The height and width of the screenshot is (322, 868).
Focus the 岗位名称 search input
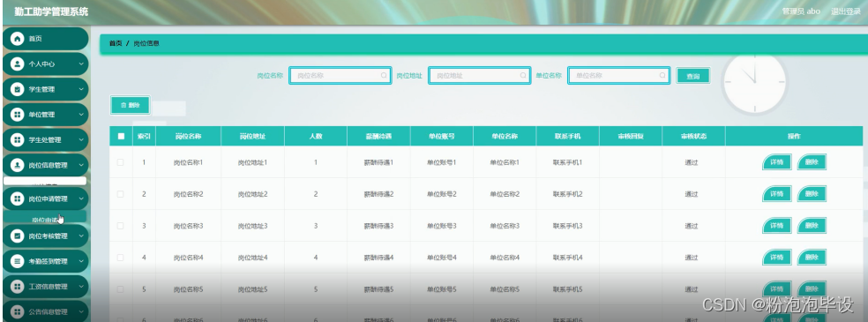click(340, 75)
